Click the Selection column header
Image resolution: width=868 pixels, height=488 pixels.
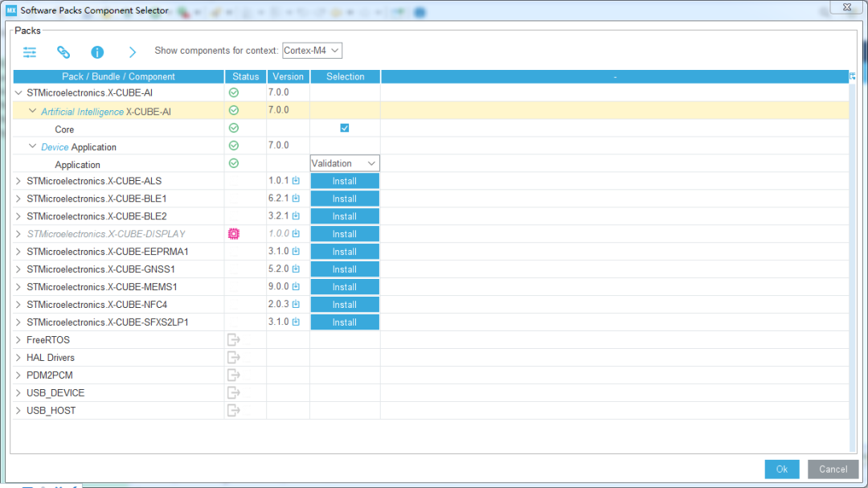pos(345,76)
